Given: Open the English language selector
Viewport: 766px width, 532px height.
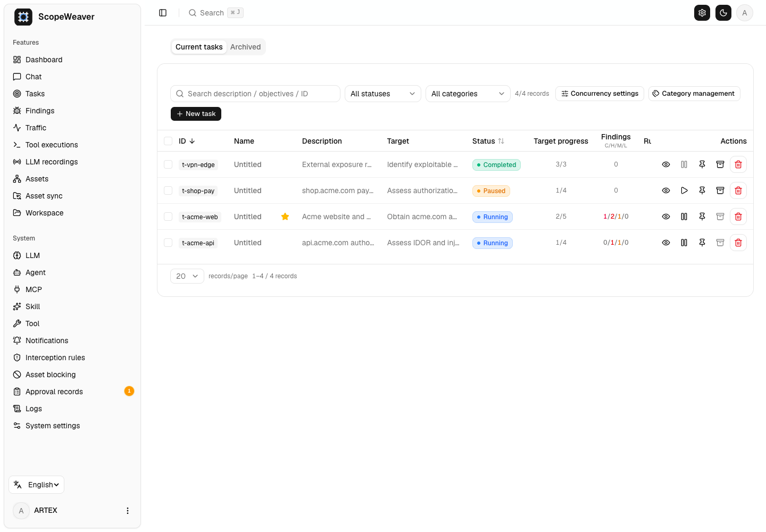Looking at the screenshot, I should (x=36, y=485).
